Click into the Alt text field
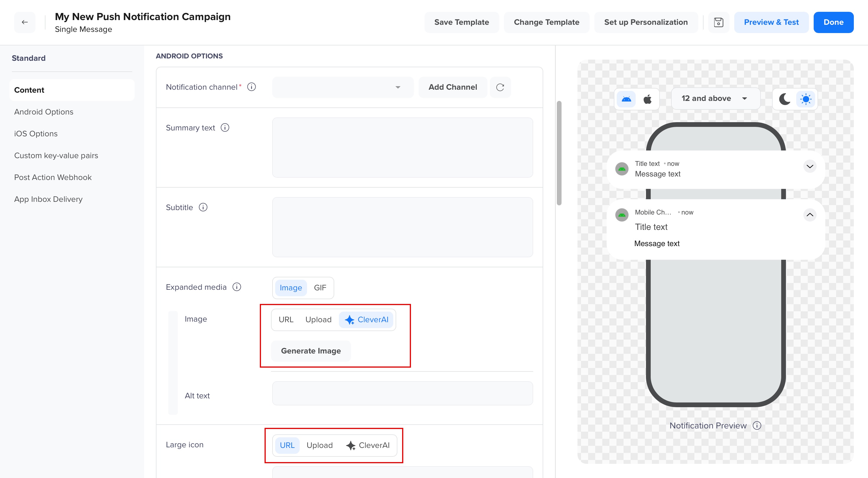The image size is (868, 478). [403, 393]
